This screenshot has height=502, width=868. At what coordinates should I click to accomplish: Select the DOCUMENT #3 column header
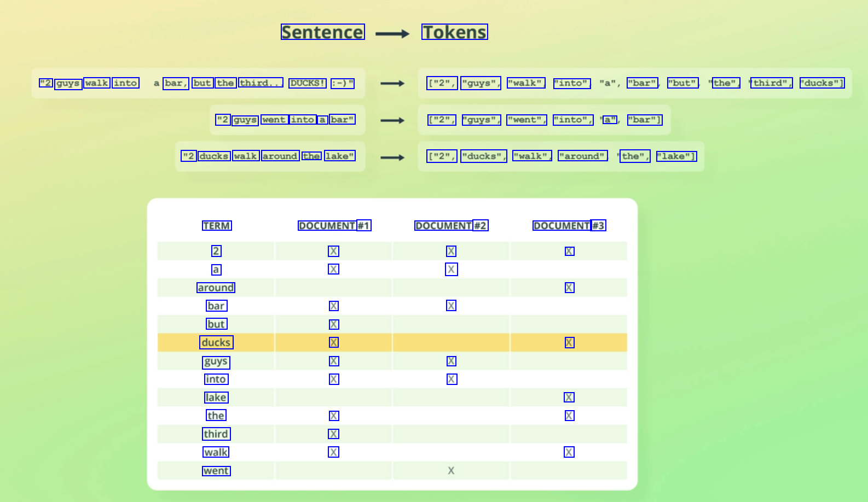click(x=569, y=226)
